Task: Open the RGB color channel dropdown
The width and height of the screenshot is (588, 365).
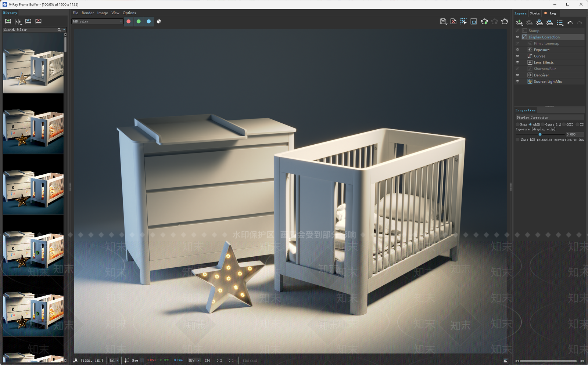Action: tap(97, 21)
